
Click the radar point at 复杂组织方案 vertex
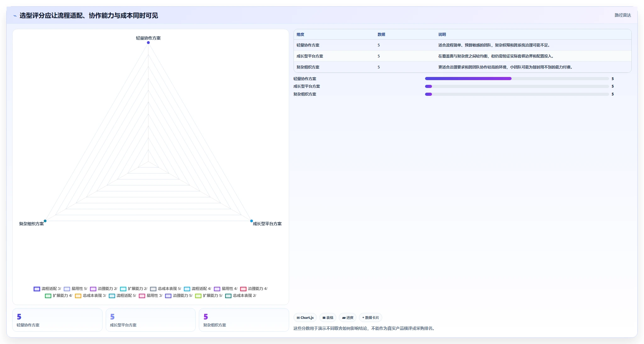(x=45, y=221)
